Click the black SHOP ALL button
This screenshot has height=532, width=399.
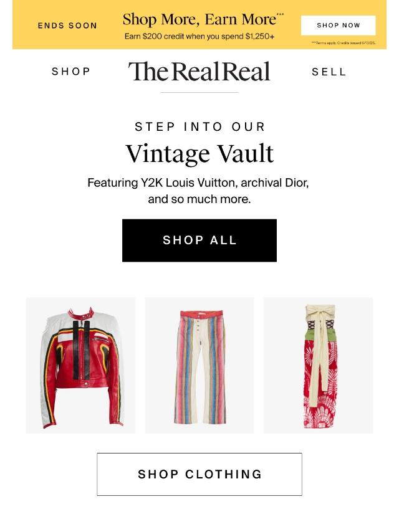point(199,240)
